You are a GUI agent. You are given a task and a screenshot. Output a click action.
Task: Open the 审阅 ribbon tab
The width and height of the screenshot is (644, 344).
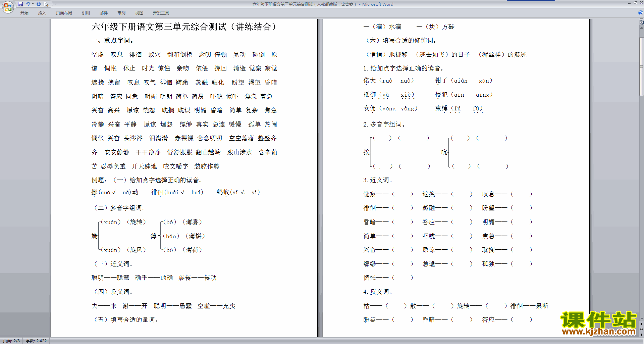coord(121,13)
